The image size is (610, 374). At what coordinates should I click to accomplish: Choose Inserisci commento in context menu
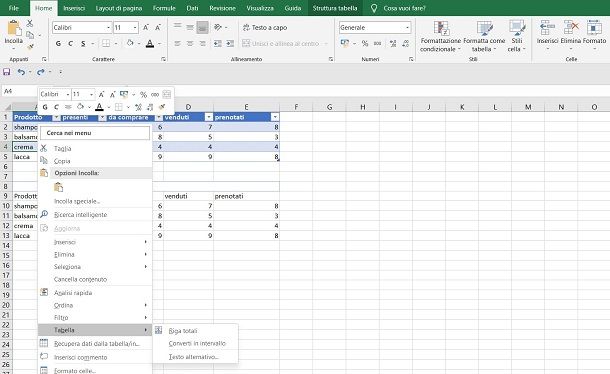tap(81, 357)
